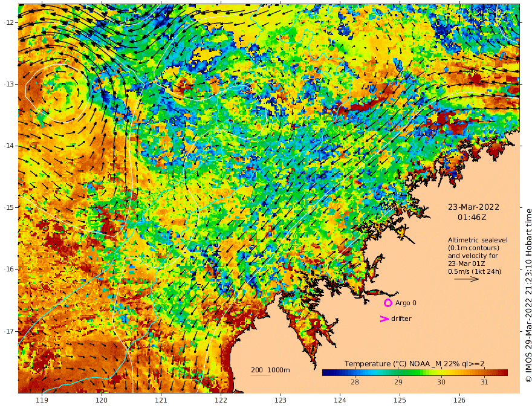Click the latitude axis label -14

click(x=9, y=146)
